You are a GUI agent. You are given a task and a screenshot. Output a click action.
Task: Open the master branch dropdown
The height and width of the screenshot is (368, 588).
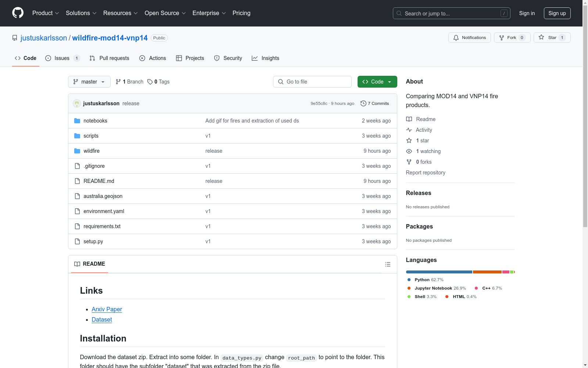click(x=89, y=82)
